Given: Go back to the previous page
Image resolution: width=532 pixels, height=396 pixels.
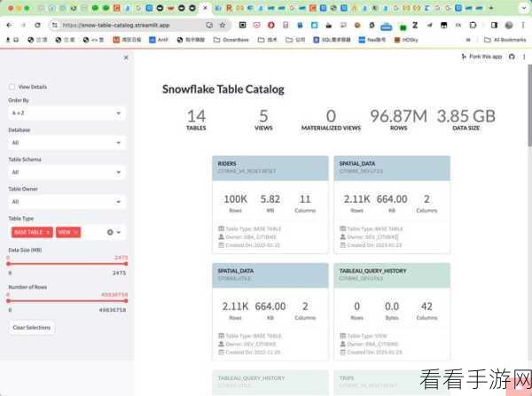Looking at the screenshot, I should pyautogui.click(x=9, y=25).
